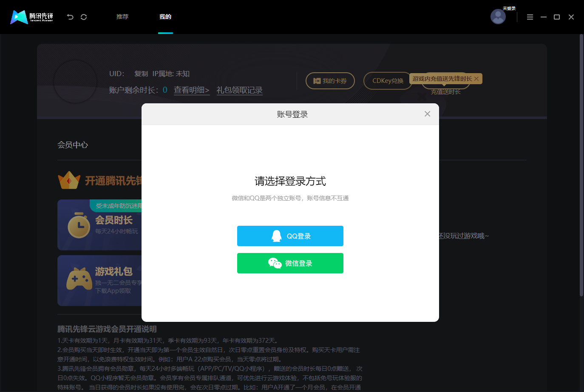584x392 pixels.
Task: Click the 微信和QQ是两个独立账号 notice
Action: click(290, 198)
